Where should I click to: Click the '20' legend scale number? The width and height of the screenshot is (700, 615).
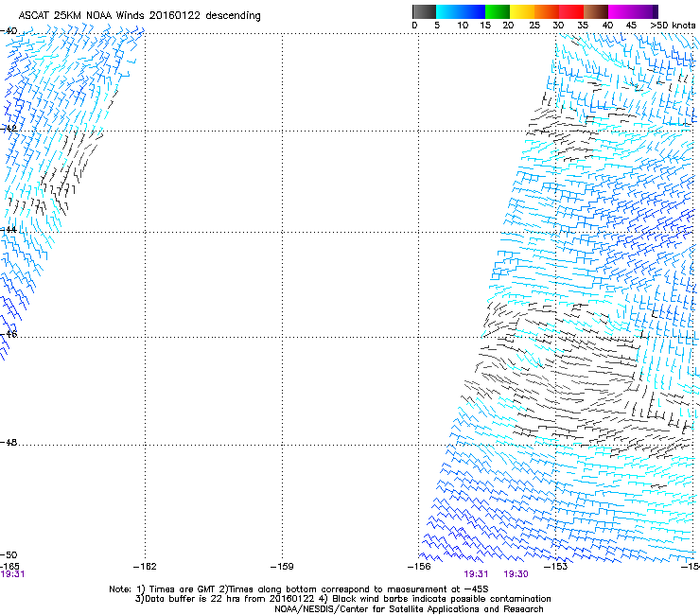(508, 26)
